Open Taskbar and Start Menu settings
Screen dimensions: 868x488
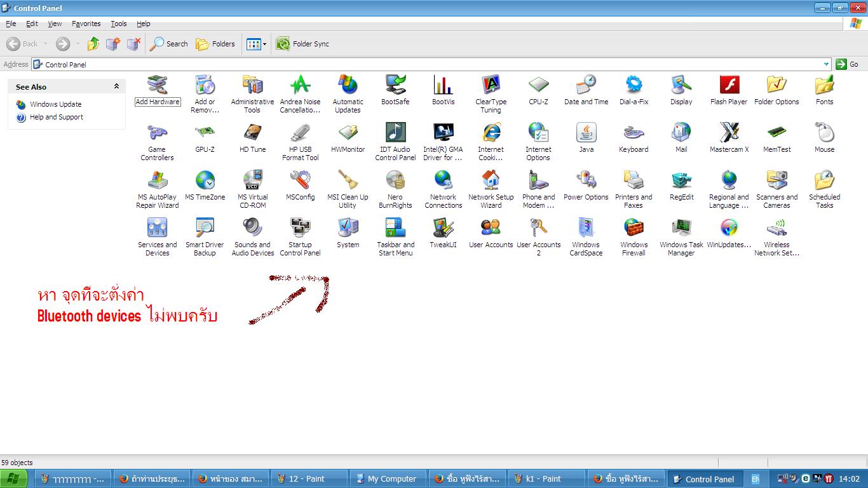pos(395,238)
